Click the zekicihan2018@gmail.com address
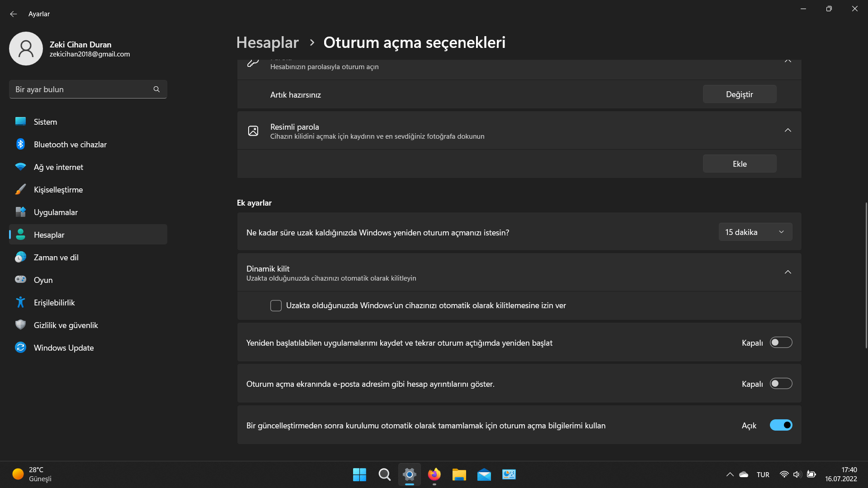Screen dimensions: 868x488 pyautogui.click(x=90, y=54)
